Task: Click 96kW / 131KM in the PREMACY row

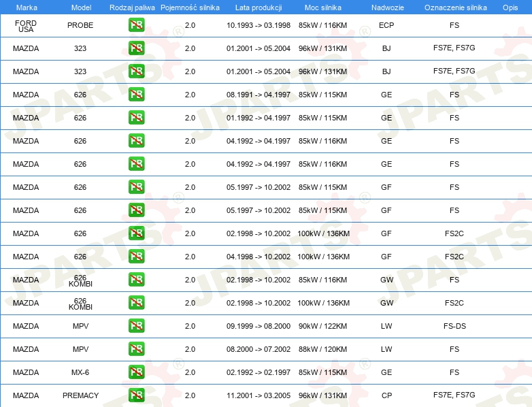Action: point(322,395)
